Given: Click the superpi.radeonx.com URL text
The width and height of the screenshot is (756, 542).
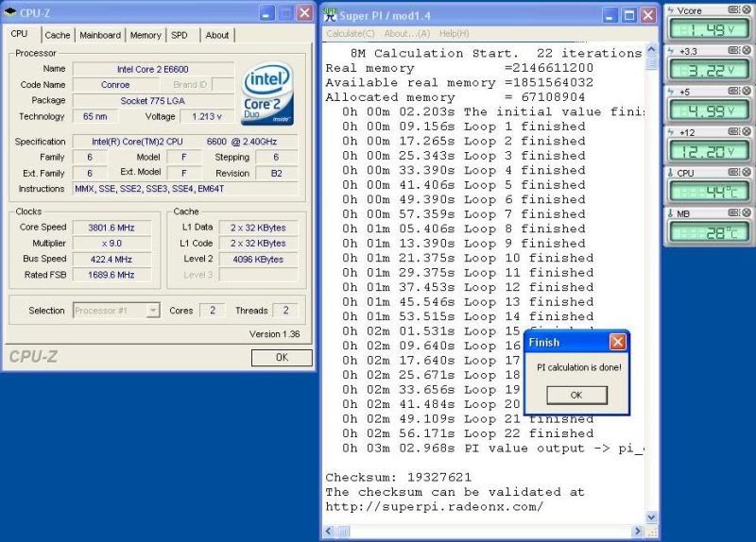Looking at the screenshot, I should (x=435, y=507).
